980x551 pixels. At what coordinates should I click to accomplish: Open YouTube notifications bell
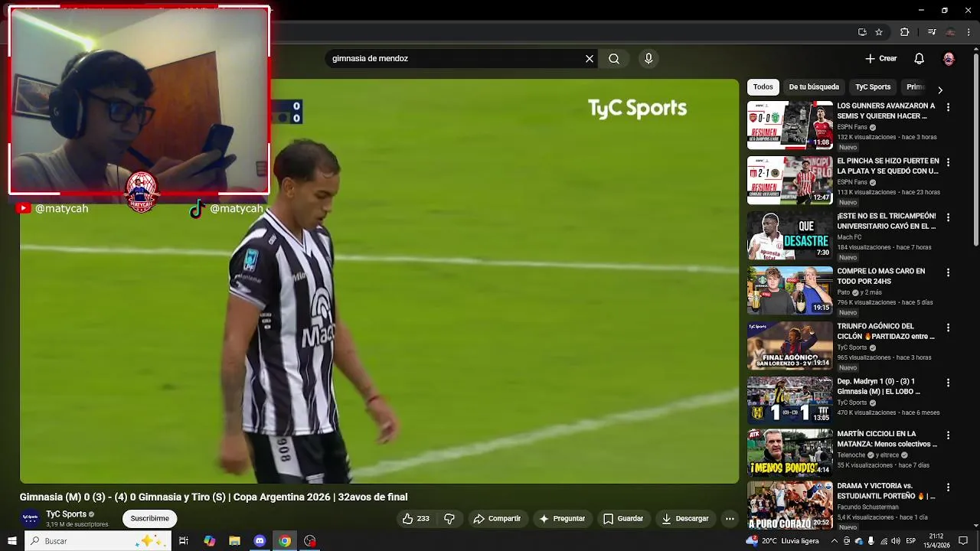point(920,58)
